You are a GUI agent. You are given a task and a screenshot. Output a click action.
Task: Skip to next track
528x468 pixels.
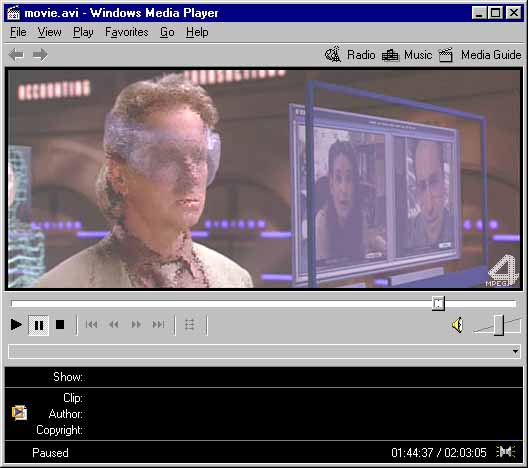[158, 325]
